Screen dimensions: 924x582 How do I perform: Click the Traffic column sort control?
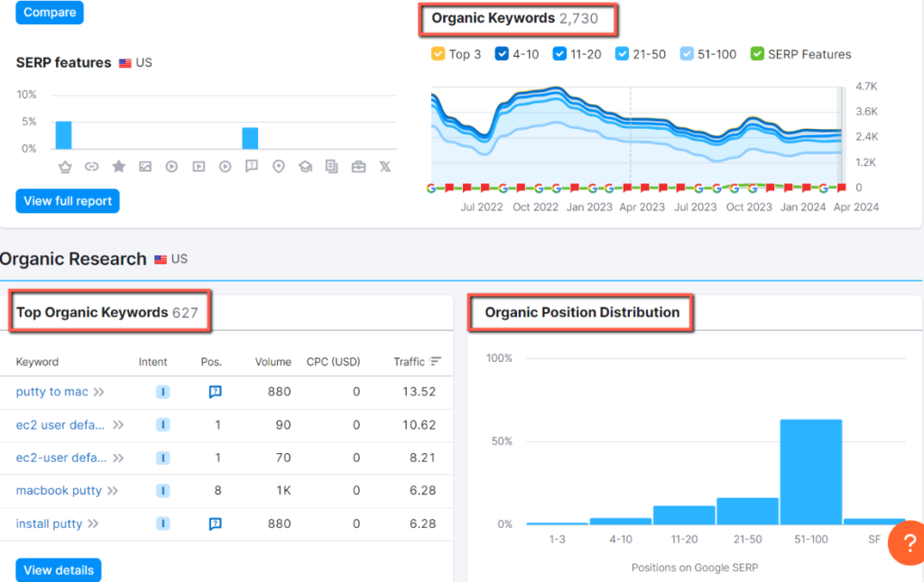point(437,361)
